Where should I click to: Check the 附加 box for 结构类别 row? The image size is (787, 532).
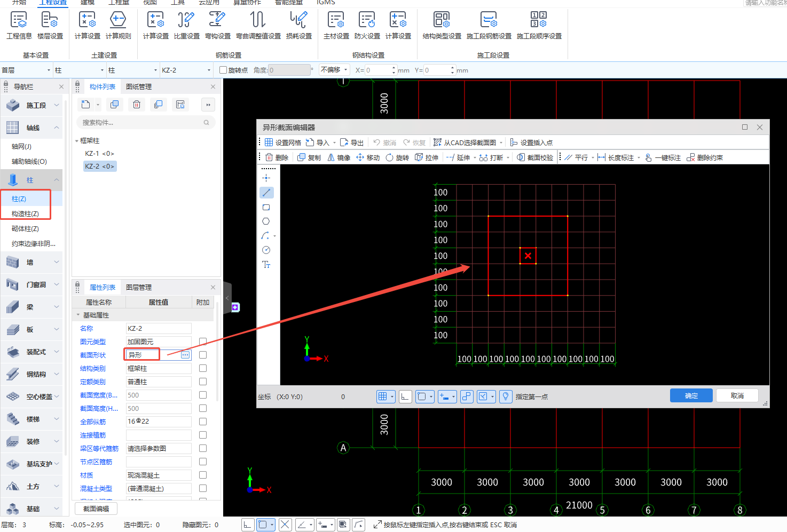(203, 368)
